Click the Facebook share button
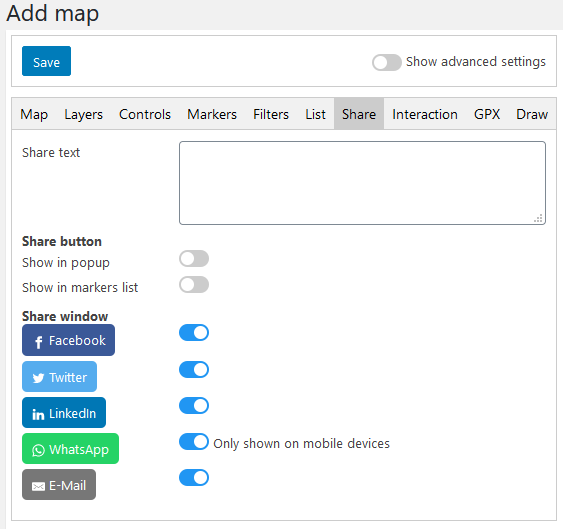The width and height of the screenshot is (563, 529). 68,340
